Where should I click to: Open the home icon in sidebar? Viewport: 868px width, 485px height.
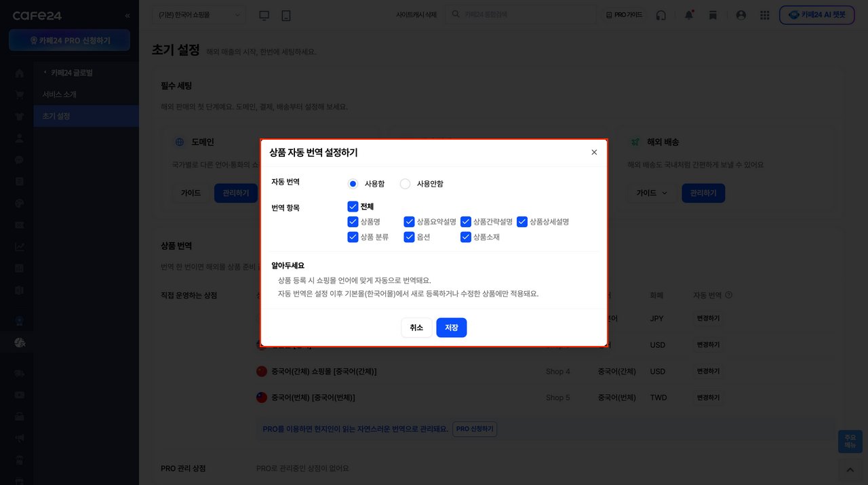20,73
